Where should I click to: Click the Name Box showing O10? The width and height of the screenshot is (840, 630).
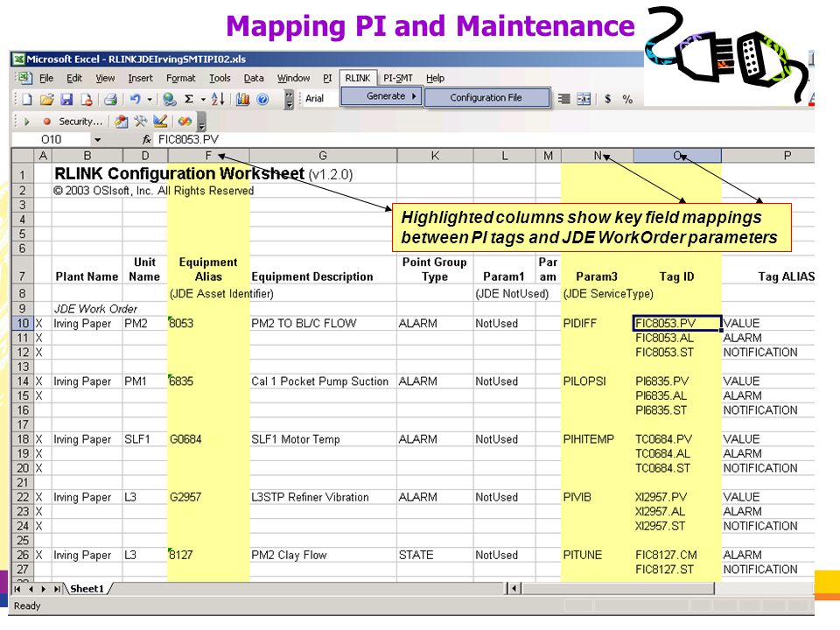[52, 140]
